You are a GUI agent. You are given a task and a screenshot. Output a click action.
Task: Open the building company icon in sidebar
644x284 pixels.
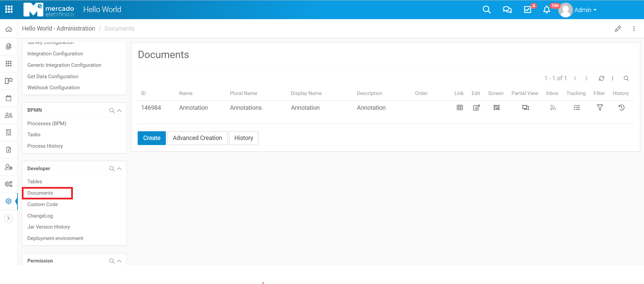pos(9,132)
